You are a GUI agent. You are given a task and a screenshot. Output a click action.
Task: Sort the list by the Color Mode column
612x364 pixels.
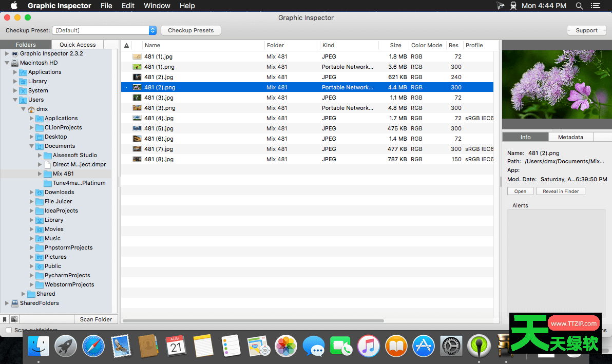coord(427,45)
